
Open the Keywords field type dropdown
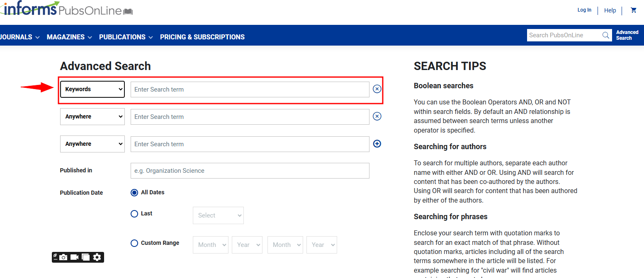click(92, 89)
